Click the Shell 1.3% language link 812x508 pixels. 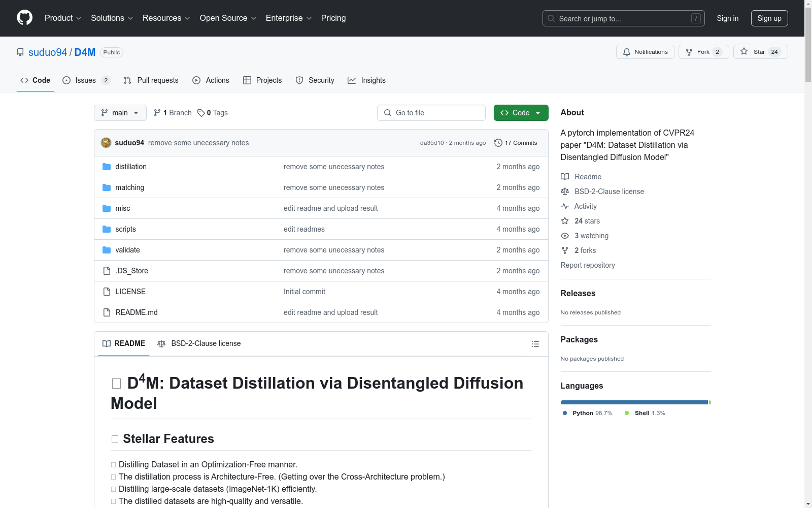point(645,413)
